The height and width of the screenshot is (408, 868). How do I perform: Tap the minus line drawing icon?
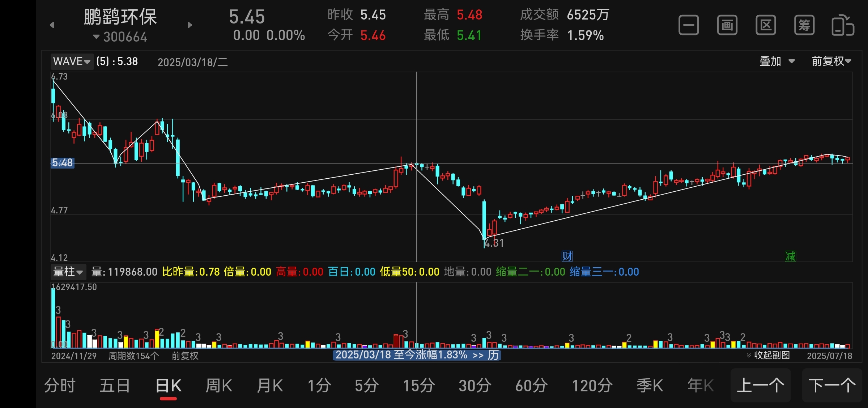point(689,25)
